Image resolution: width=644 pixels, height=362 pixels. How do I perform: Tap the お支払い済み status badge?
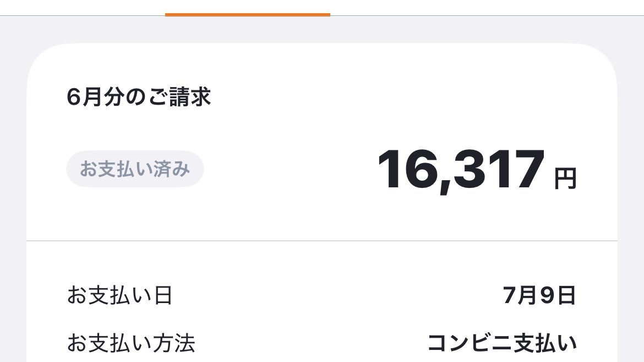click(135, 169)
